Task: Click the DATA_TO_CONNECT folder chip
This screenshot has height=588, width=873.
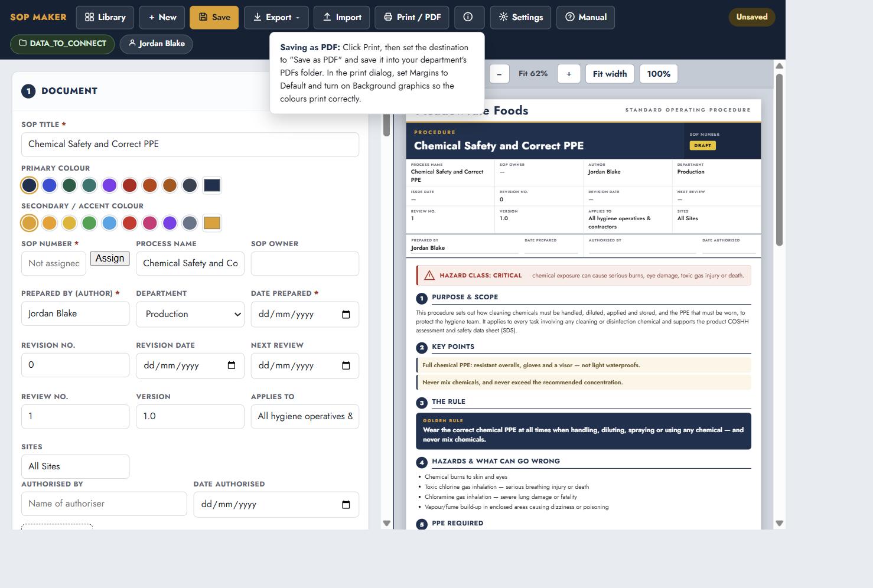Action: [63, 44]
